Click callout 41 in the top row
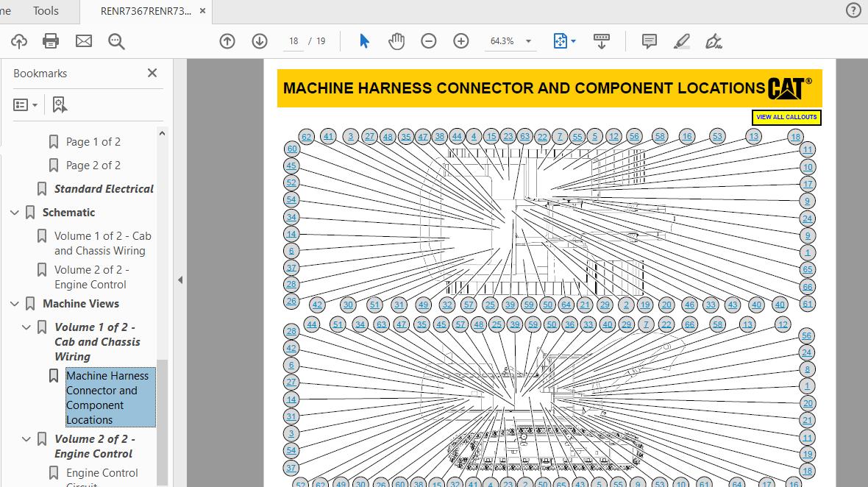The height and width of the screenshot is (487, 868). pyautogui.click(x=328, y=136)
